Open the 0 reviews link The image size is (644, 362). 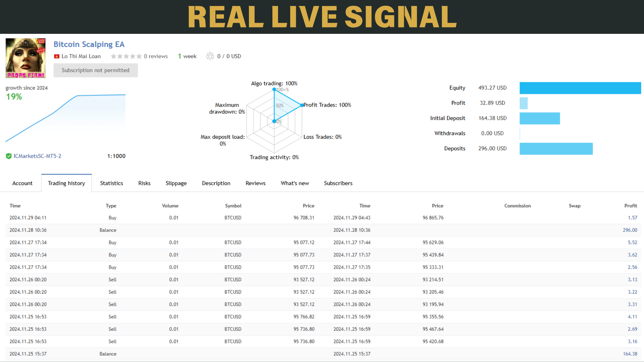(x=156, y=56)
